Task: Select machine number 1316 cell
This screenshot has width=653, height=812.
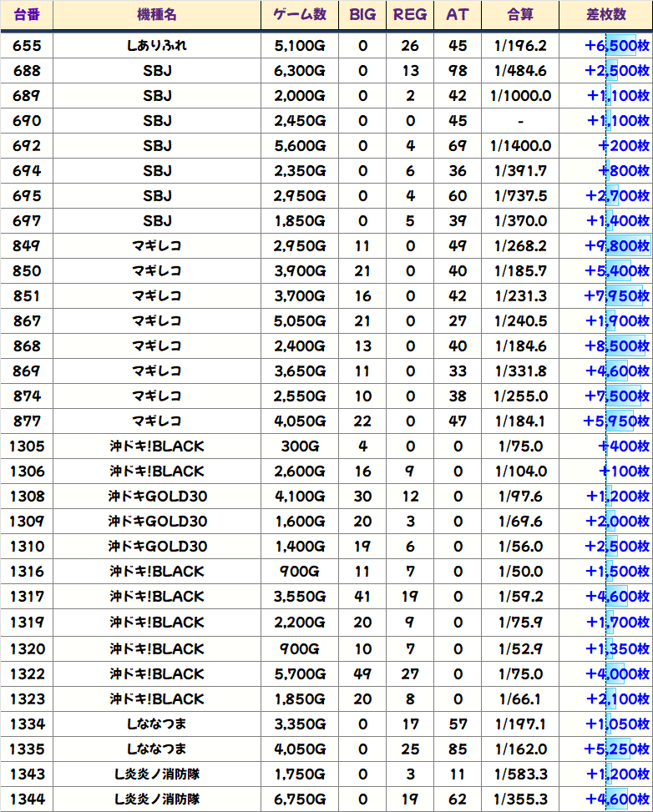Action: (27, 571)
